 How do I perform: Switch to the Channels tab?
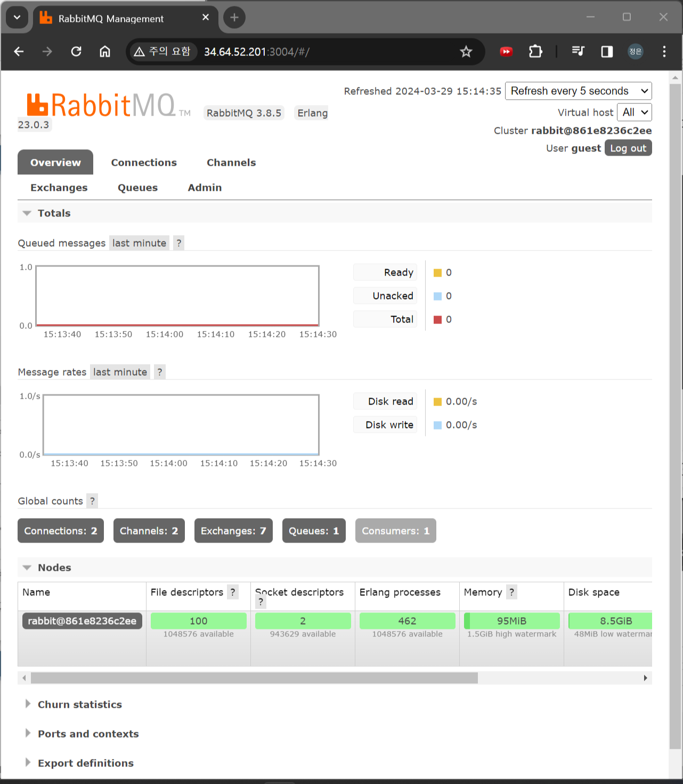231,163
